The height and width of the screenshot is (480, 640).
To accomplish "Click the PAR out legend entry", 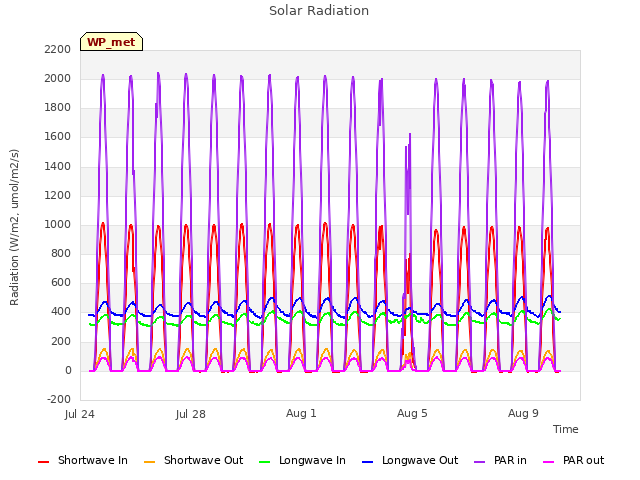I will coord(573,460).
